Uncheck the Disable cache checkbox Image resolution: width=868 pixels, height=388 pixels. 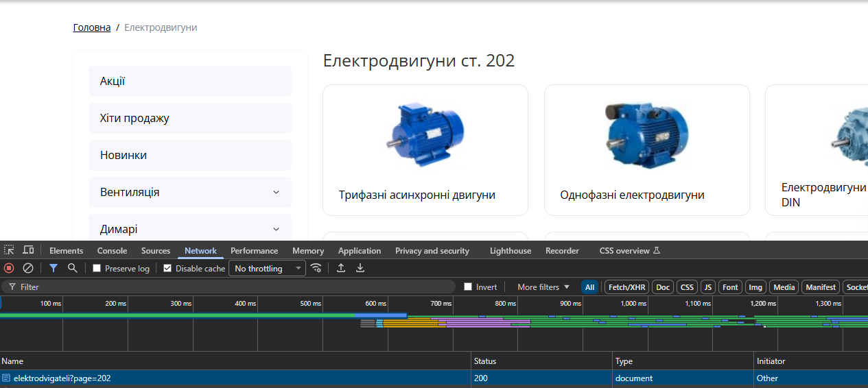(167, 269)
